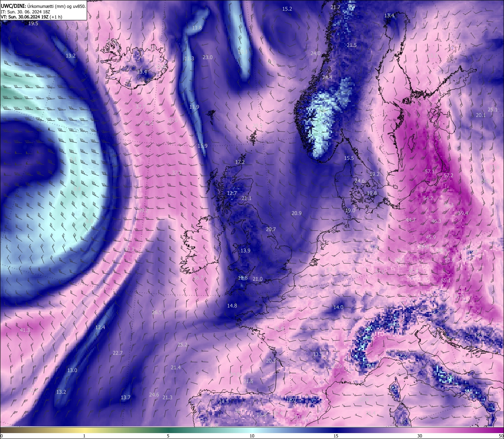The image size is (504, 439).
Task: Click the 41.3 value label
Action: (24, 330)
